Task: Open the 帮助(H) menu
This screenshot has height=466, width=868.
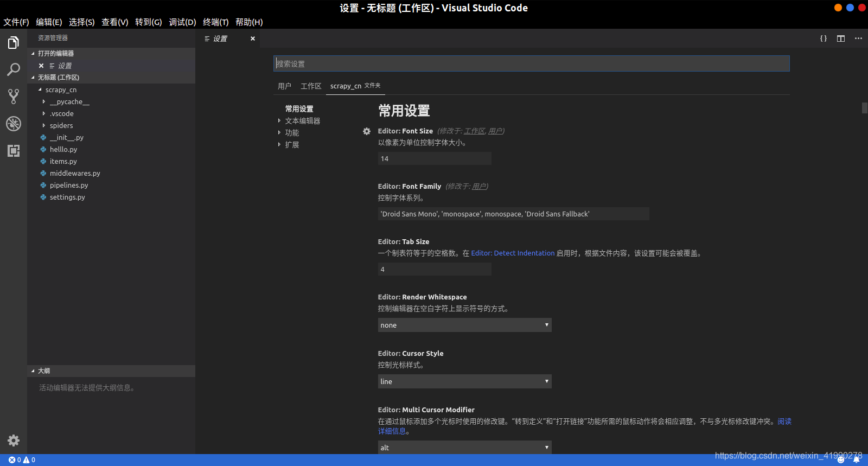Action: [x=249, y=22]
